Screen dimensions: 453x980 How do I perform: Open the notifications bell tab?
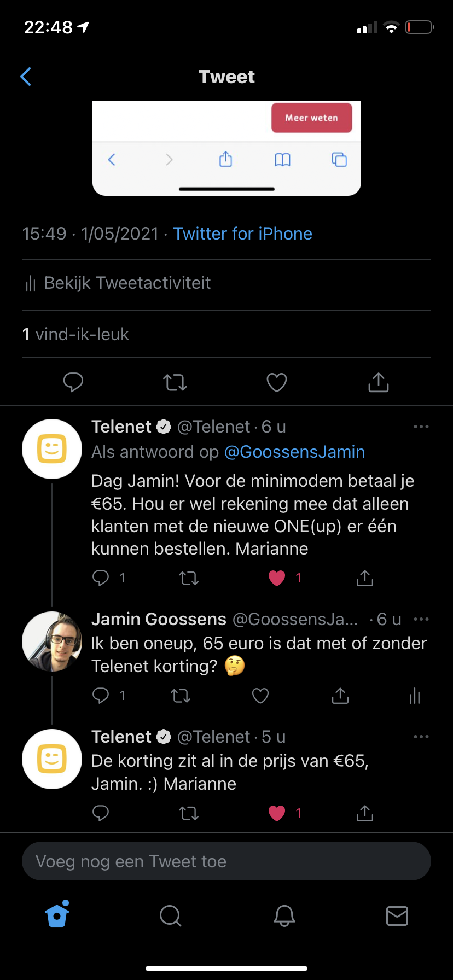click(x=284, y=915)
